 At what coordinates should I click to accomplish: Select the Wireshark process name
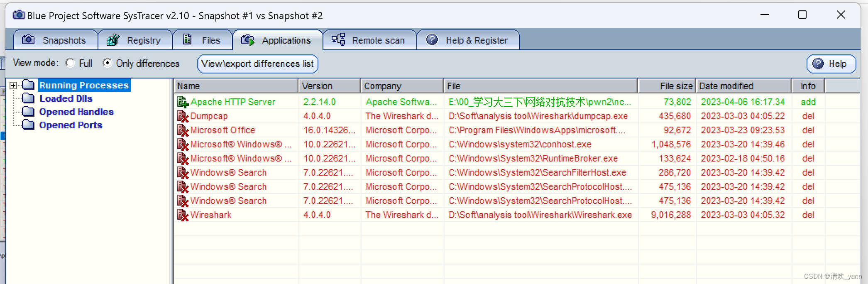[211, 215]
